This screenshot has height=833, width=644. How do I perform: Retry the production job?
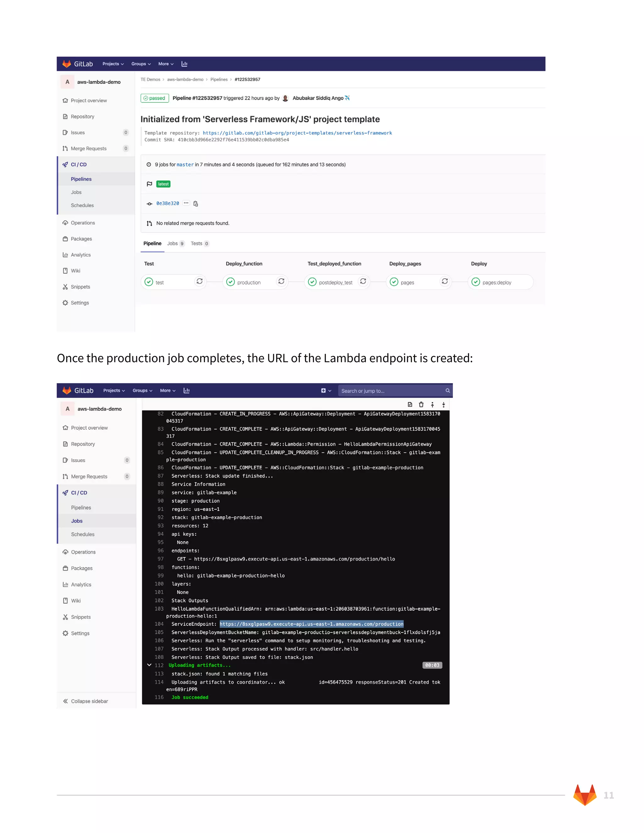[x=281, y=281]
